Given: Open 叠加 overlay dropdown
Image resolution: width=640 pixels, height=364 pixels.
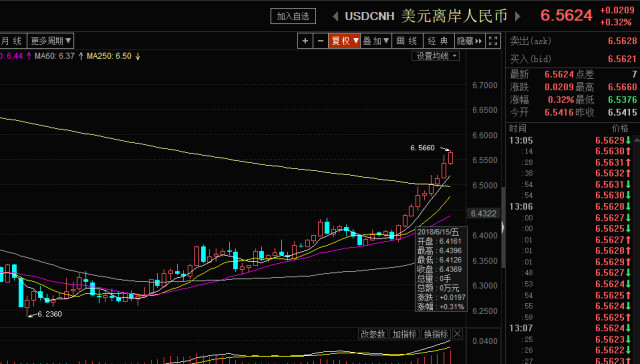Looking at the screenshot, I should tap(376, 41).
